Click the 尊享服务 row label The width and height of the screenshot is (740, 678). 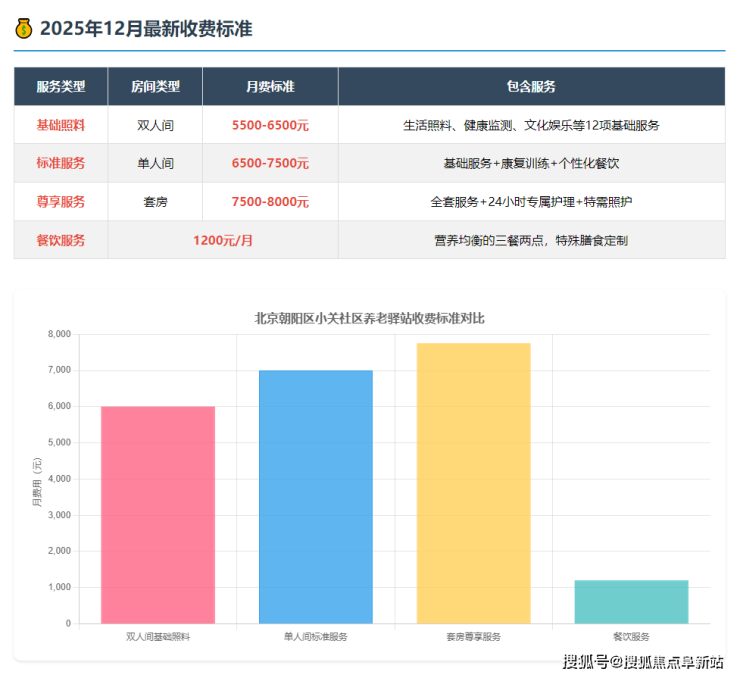tap(60, 202)
